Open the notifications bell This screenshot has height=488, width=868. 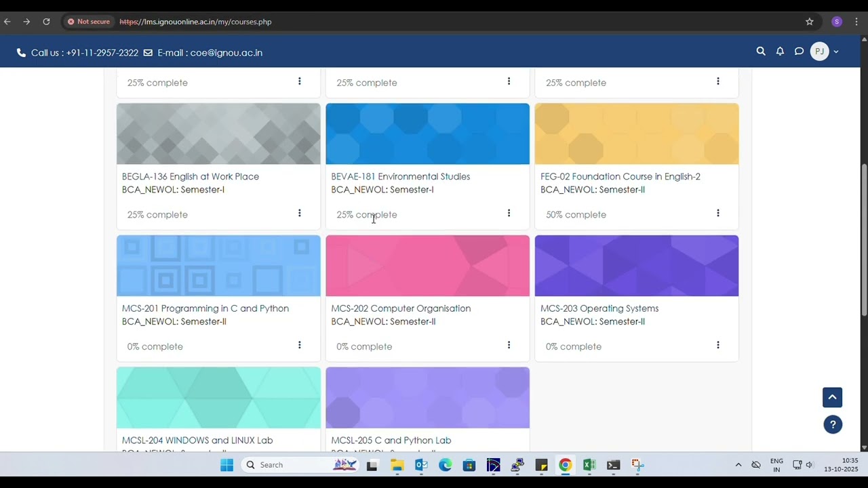(780, 52)
